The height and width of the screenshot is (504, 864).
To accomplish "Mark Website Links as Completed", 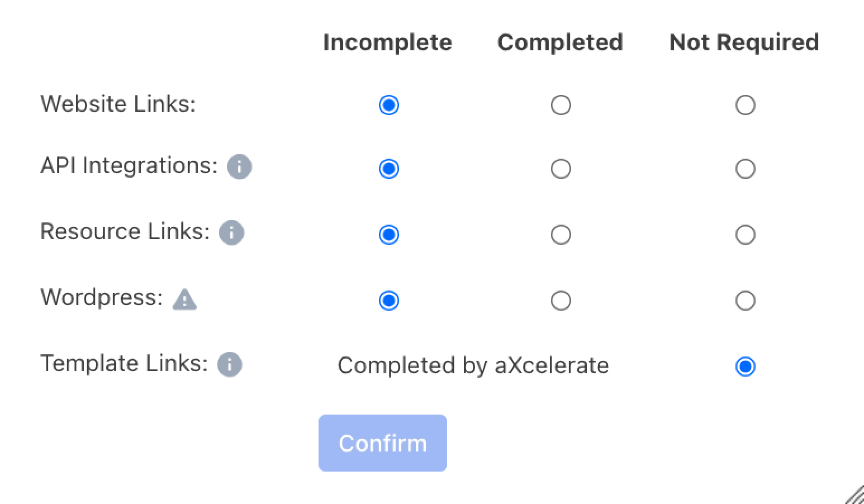I will (561, 105).
